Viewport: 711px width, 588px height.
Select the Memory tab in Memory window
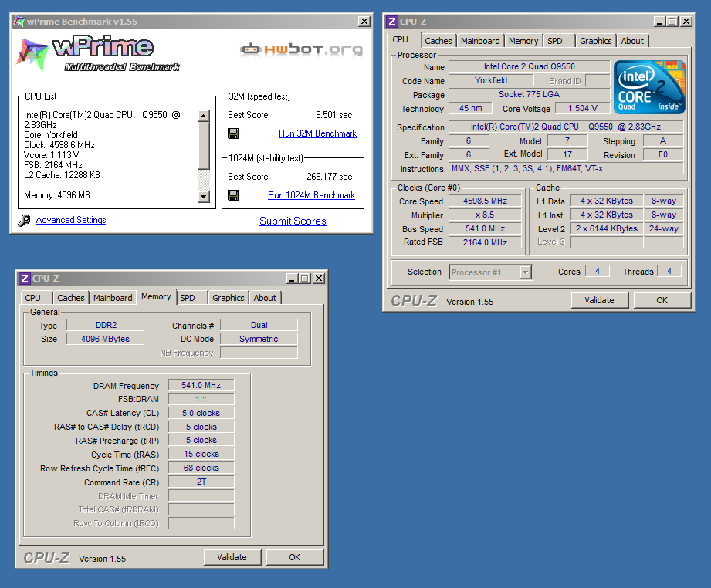(x=156, y=296)
